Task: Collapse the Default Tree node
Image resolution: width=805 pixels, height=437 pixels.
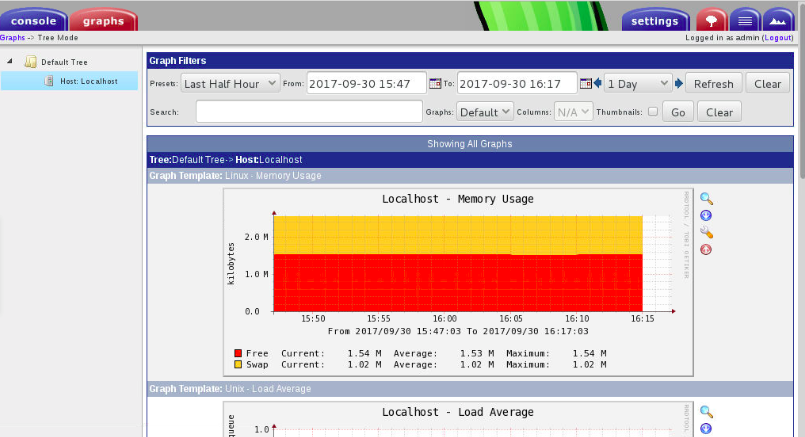Action: point(9,61)
